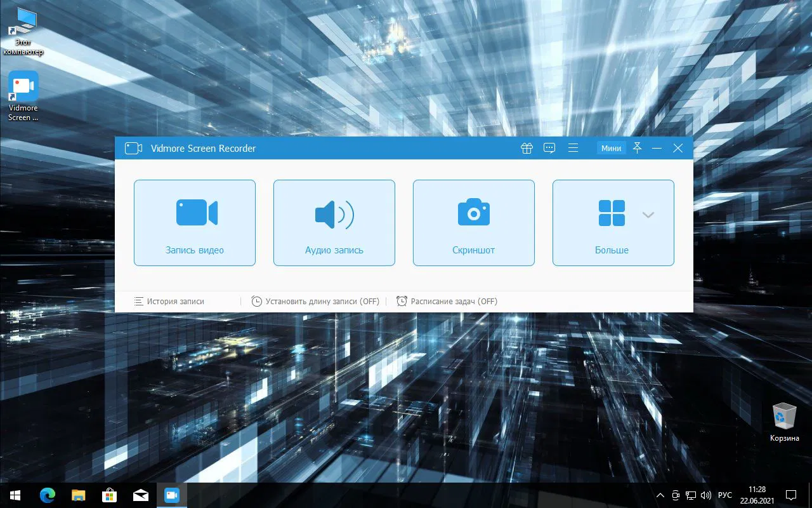This screenshot has height=508, width=812.
Task: Open the network tray icon
Action: [691, 495]
